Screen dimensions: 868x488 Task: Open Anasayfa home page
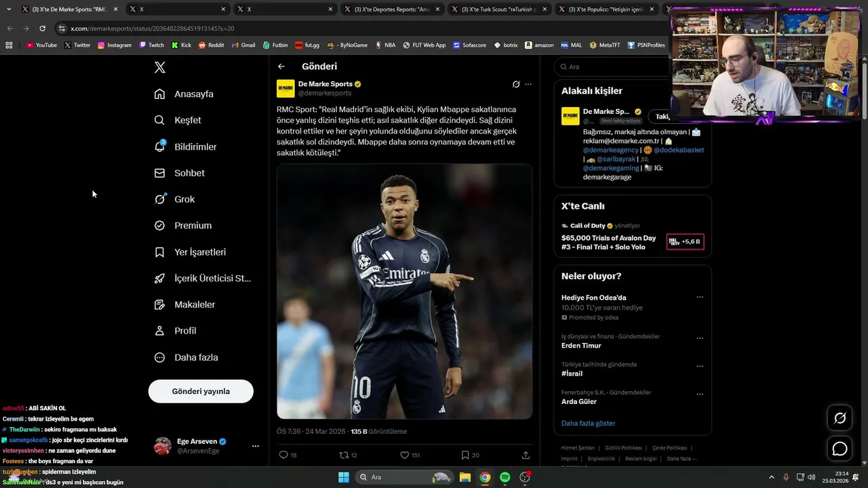(184, 94)
